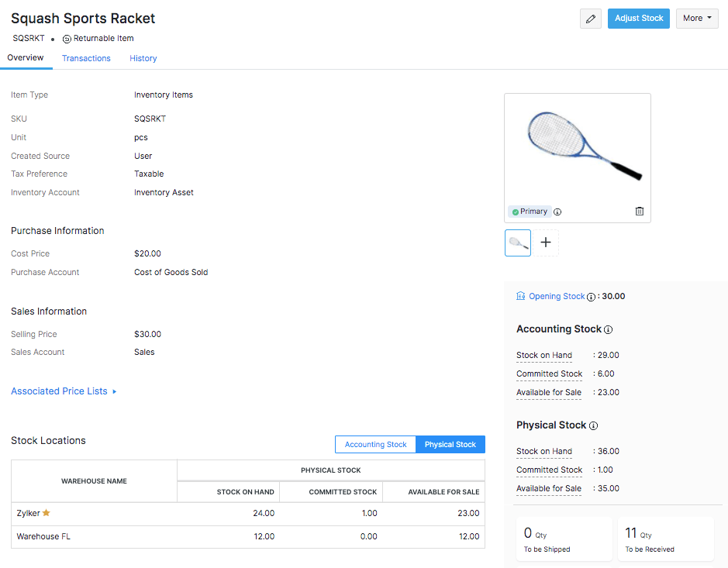
Task: Click info icon beside Accounting Stock heading
Action: [x=608, y=329]
